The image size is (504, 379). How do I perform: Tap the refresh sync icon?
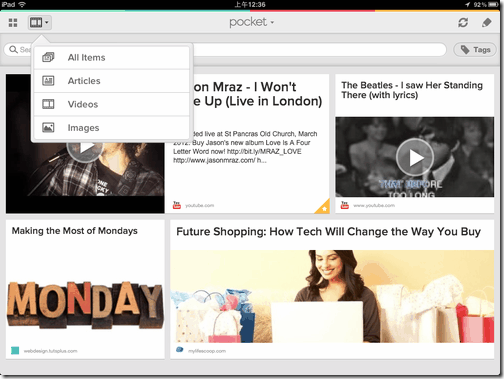click(x=463, y=22)
